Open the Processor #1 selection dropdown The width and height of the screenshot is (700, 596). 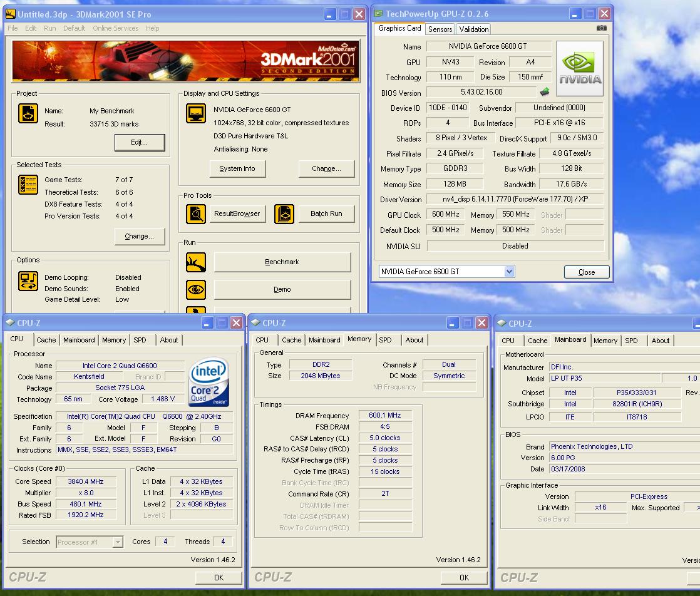[118, 542]
